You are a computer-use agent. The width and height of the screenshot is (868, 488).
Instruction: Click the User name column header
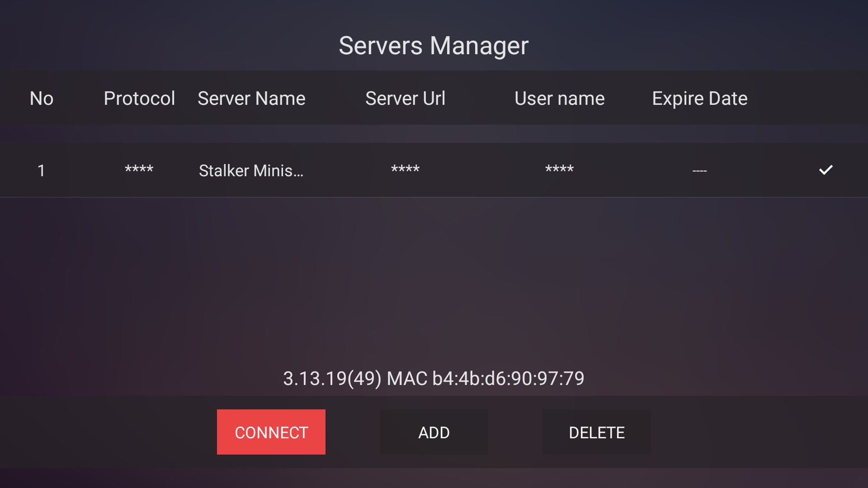click(x=559, y=99)
